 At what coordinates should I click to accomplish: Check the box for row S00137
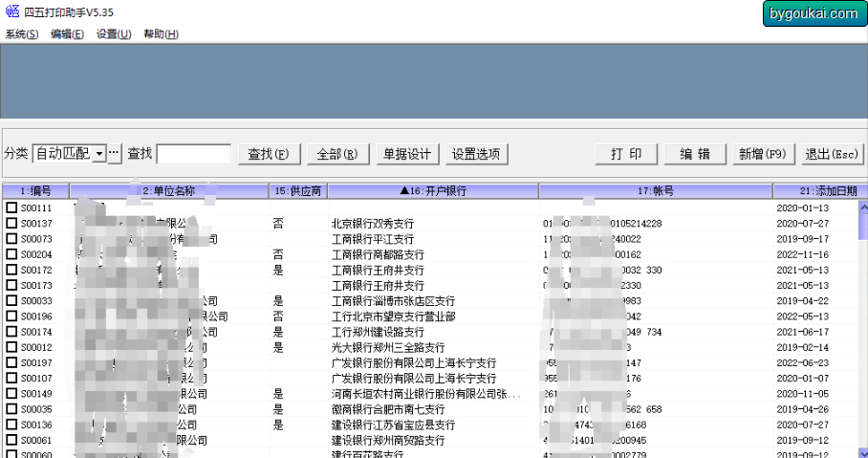click(x=11, y=223)
